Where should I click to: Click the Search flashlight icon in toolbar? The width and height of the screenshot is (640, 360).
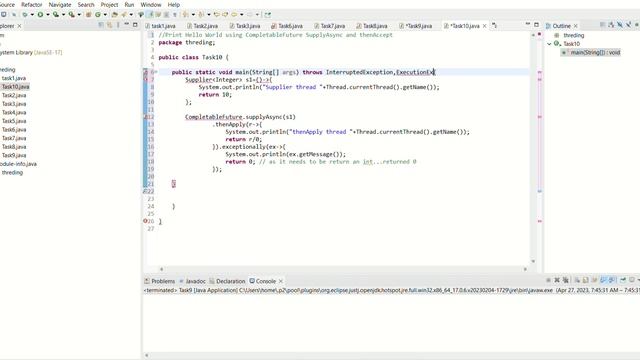click(x=124, y=15)
